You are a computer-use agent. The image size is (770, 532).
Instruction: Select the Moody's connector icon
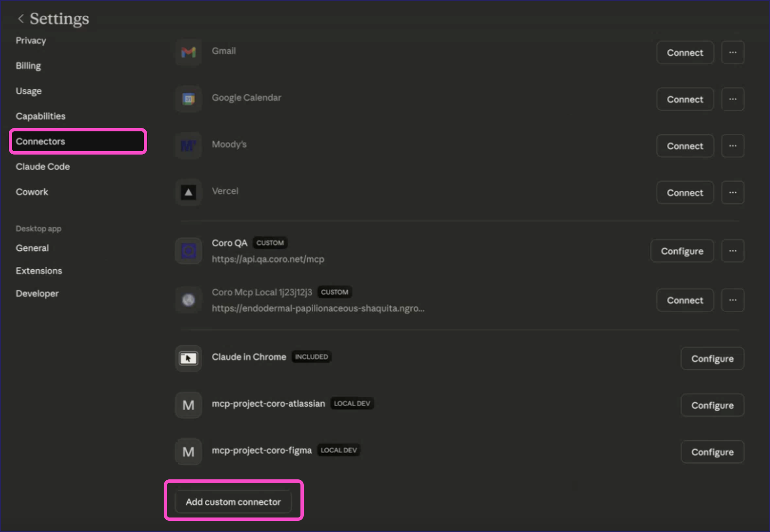(188, 145)
